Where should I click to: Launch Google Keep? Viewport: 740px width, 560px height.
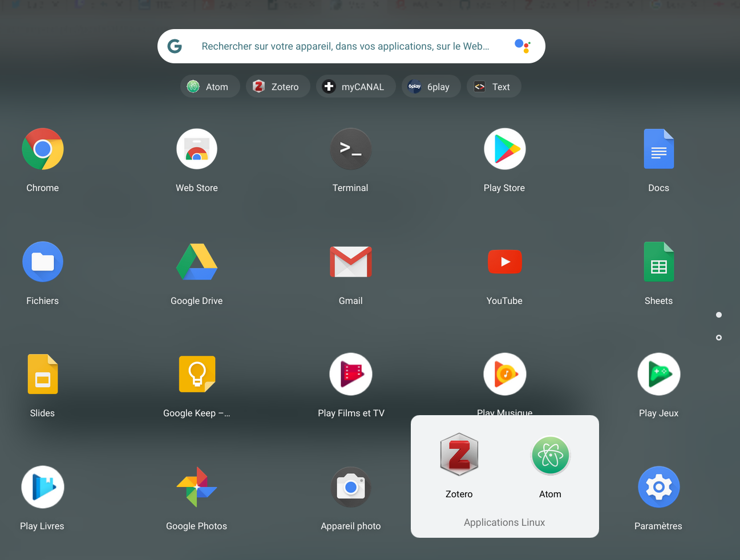[x=197, y=374]
